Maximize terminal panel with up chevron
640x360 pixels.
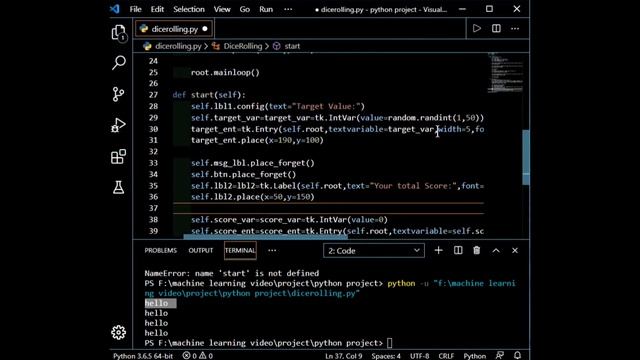(496, 251)
